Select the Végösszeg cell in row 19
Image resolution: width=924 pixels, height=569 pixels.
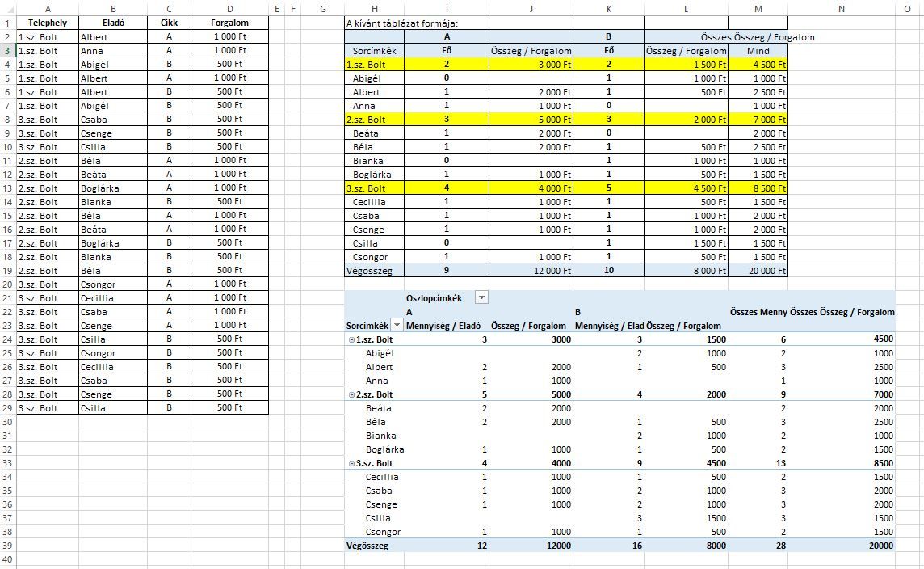[375, 271]
